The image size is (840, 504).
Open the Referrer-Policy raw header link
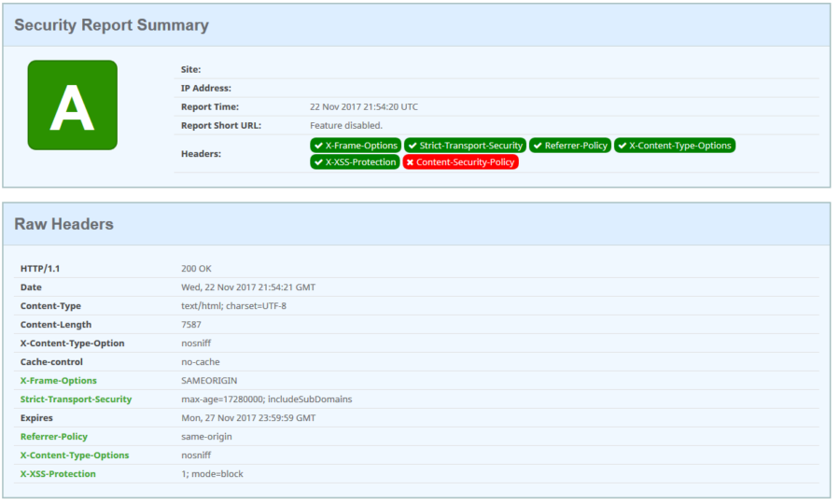[54, 437]
